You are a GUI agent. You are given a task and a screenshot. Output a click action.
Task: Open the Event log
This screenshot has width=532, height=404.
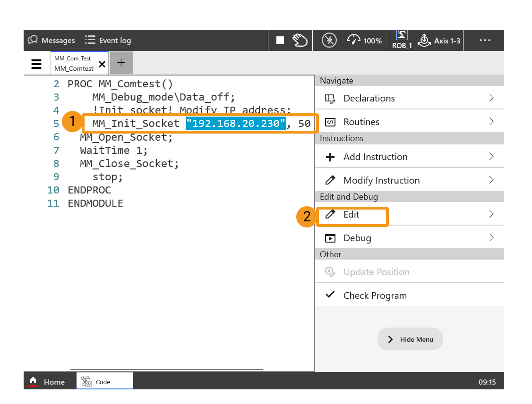[108, 41]
